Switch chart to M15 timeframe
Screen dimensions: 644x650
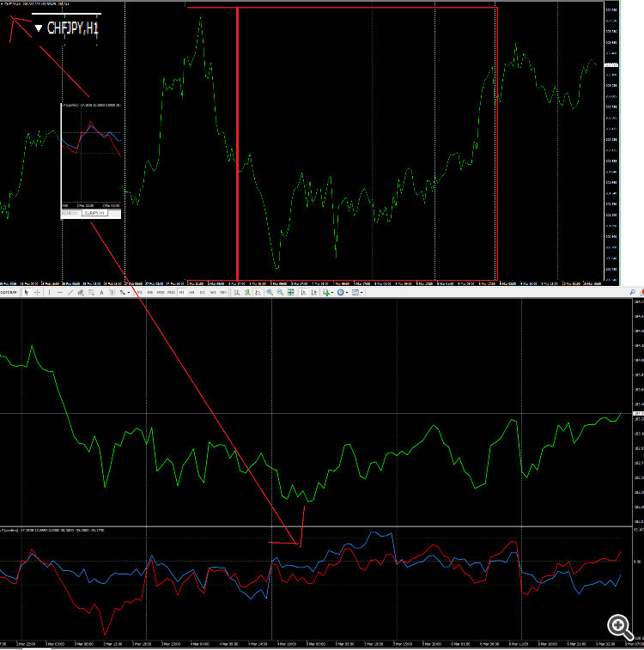161,292
